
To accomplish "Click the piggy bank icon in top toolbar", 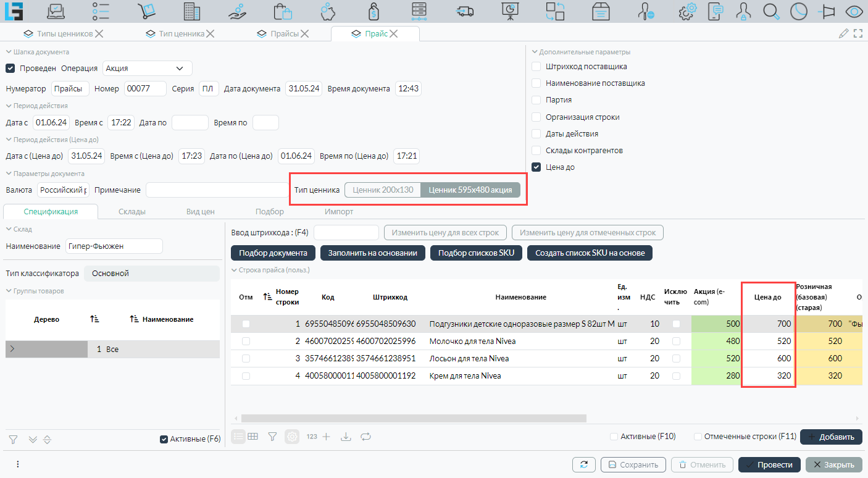I will (328, 10).
